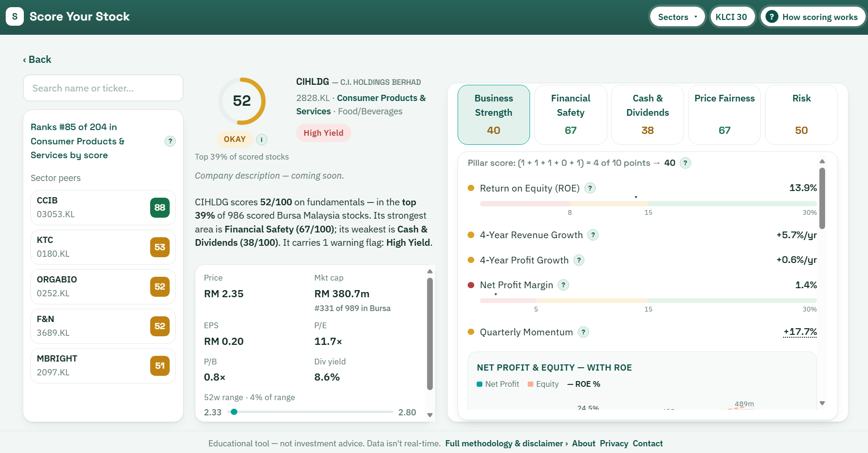Select sector peer ORGABIO

[x=103, y=287]
